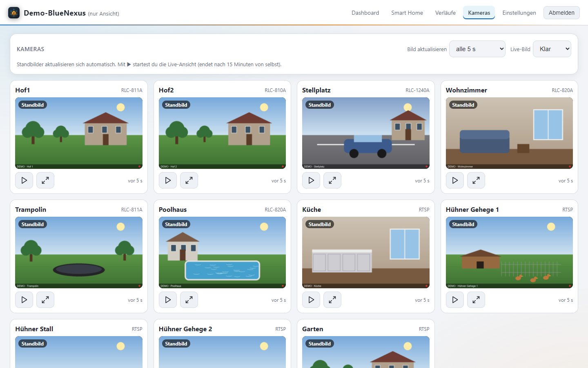The width and height of the screenshot is (588, 368).
Task: Select the Kameras tab
Action: pos(479,13)
